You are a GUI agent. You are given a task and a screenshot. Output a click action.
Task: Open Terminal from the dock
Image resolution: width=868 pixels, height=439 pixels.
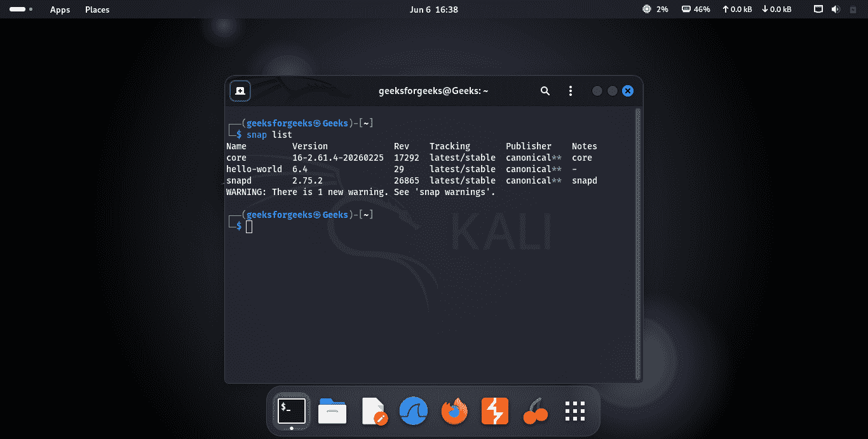tap(292, 412)
